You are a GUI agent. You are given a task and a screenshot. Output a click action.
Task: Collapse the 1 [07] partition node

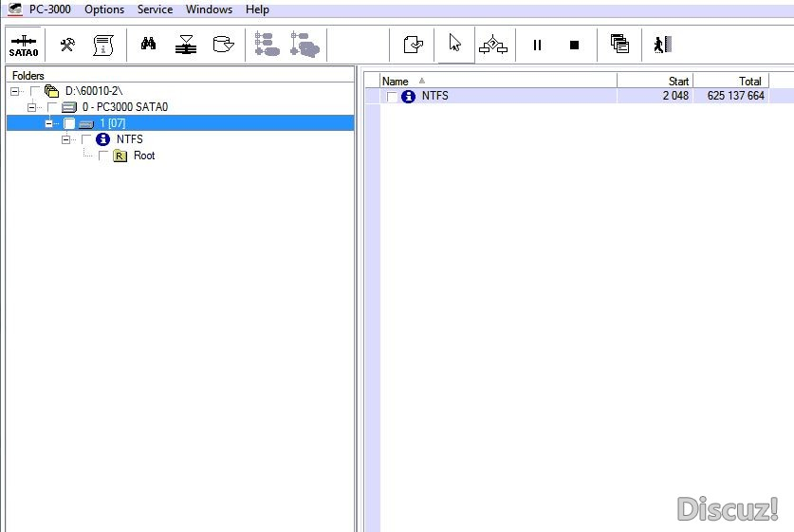point(48,123)
